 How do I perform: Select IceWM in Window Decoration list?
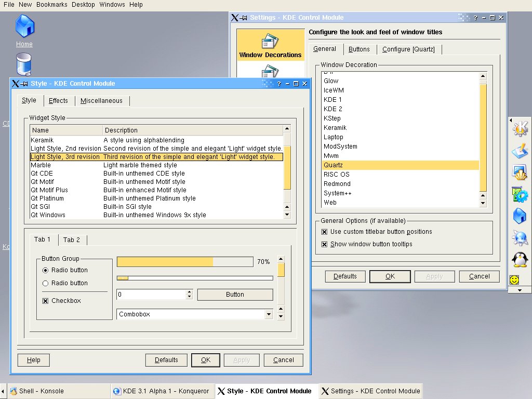point(401,90)
